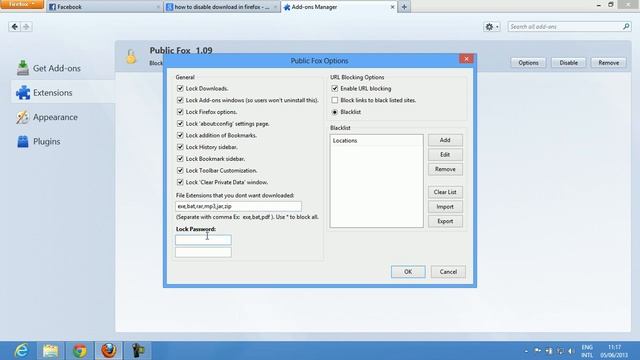Click the ENG INTL language indicator
The image size is (640, 360).
(x=587, y=351)
